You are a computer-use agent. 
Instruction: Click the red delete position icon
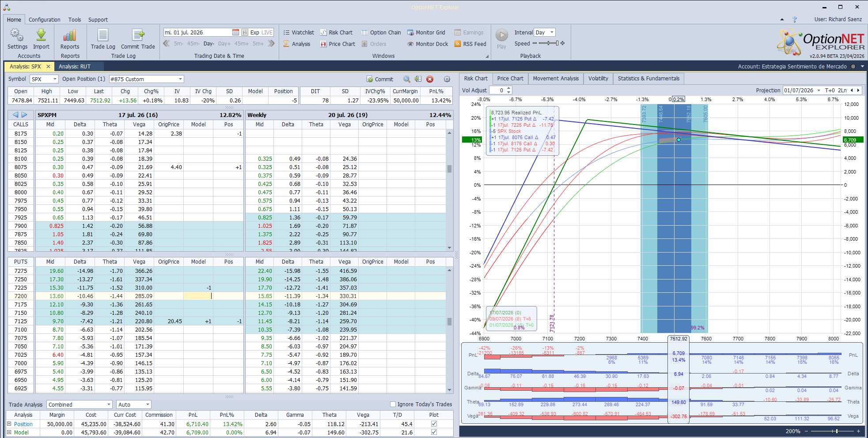click(x=430, y=79)
